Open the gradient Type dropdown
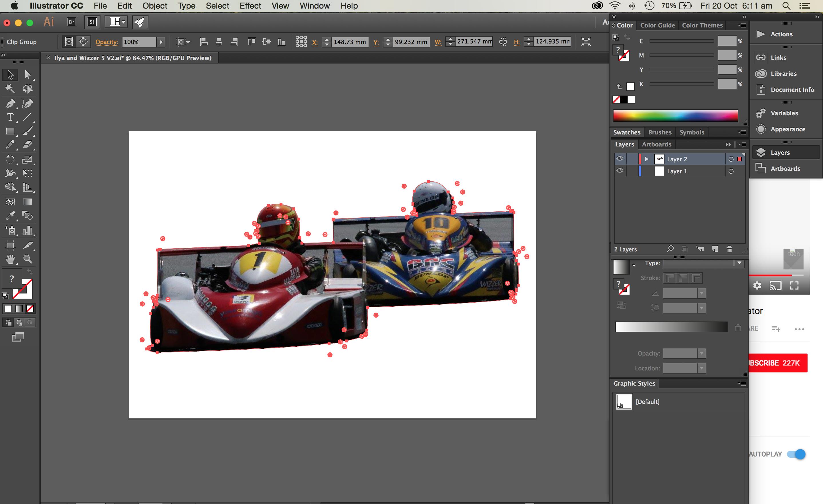Image resolution: width=823 pixels, height=504 pixels. pos(739,263)
